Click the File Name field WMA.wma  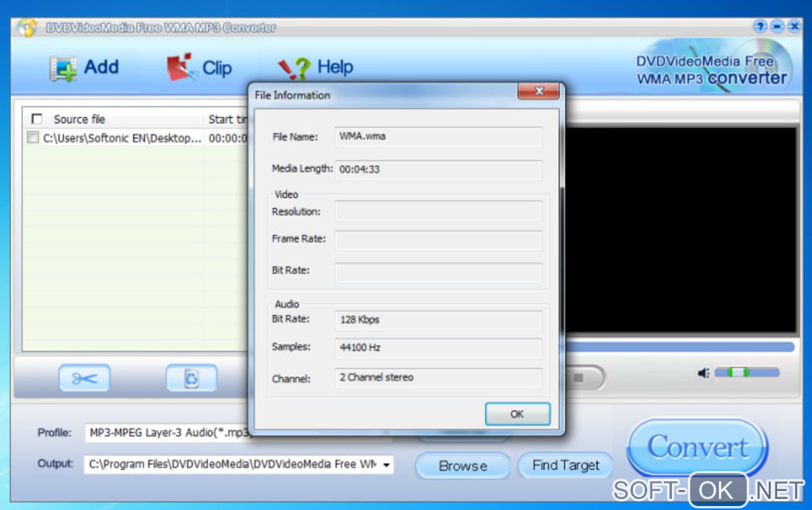pyautogui.click(x=438, y=137)
